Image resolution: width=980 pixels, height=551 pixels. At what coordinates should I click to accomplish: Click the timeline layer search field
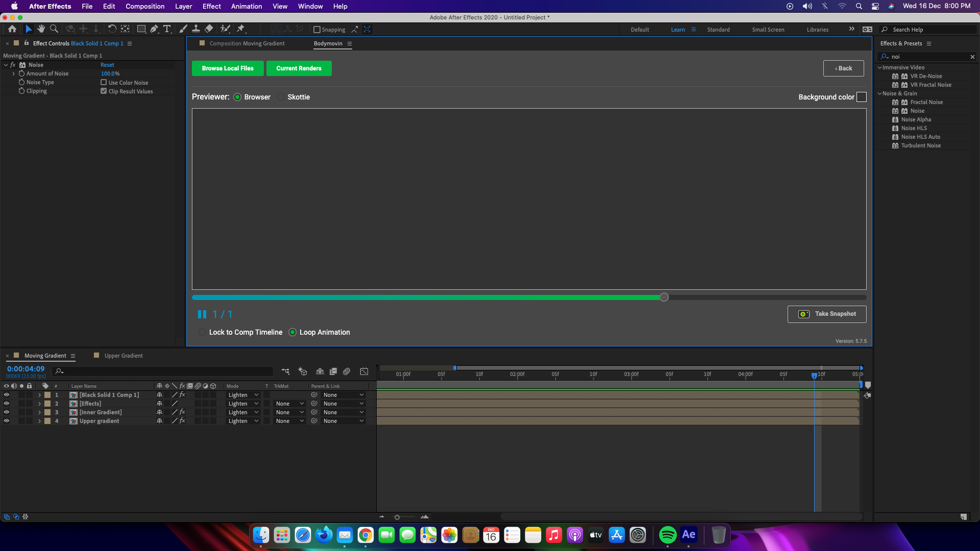(163, 371)
